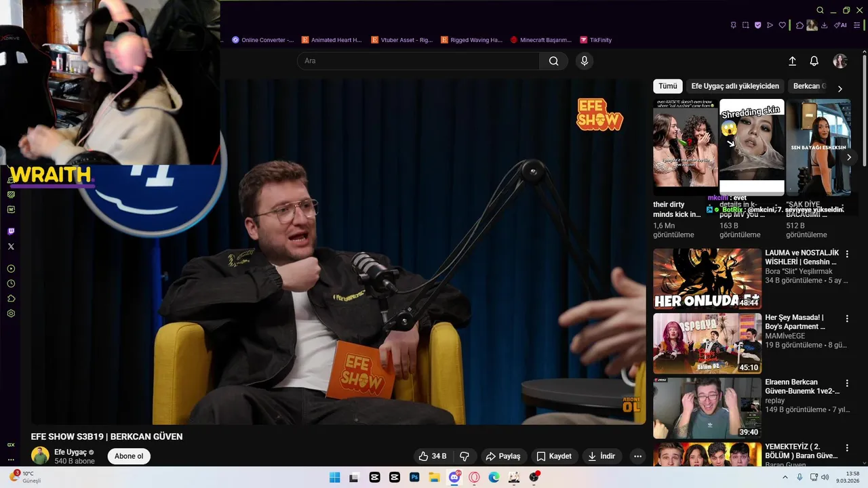This screenshot has width=868, height=488.
Task: Open Efe Uygaç channel avatar
Action: (x=41, y=456)
